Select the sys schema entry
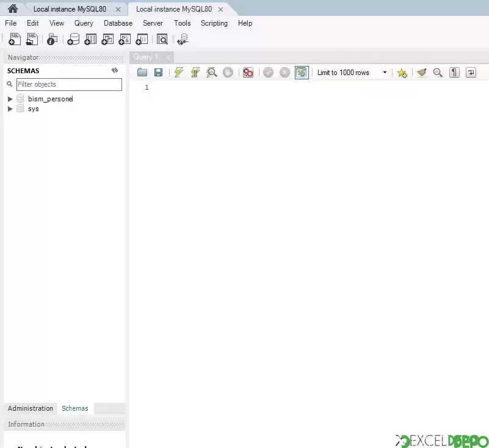The height and width of the screenshot is (448, 489). click(x=33, y=109)
